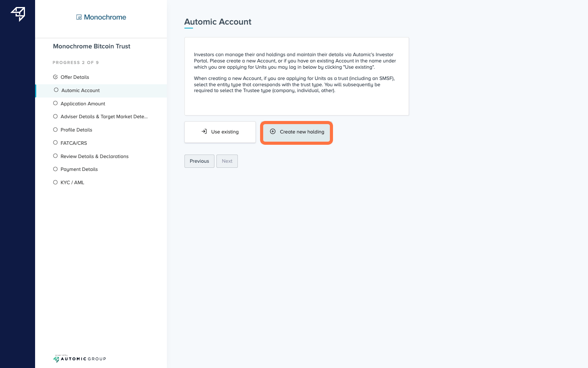Click the Review Details step circle icon
588x368 pixels.
[55, 156]
